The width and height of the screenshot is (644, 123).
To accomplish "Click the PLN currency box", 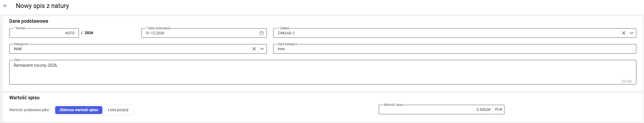I will pyautogui.click(x=499, y=110).
